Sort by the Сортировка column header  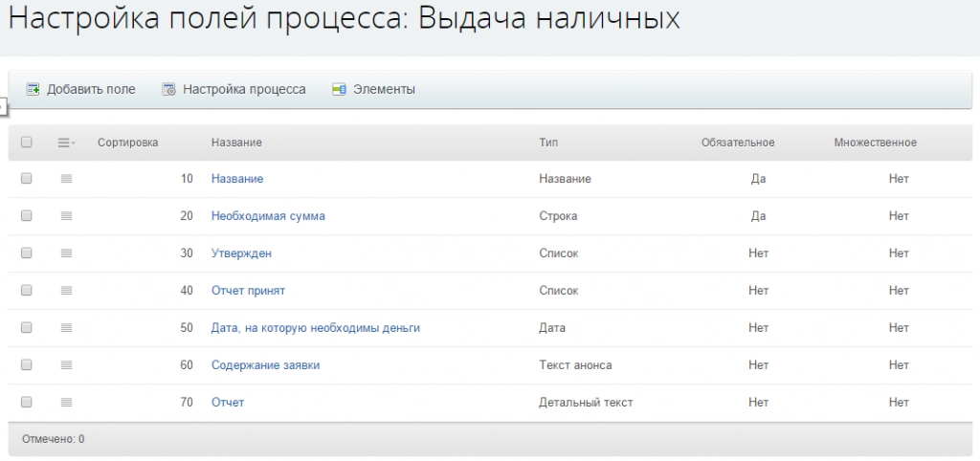coord(127,143)
